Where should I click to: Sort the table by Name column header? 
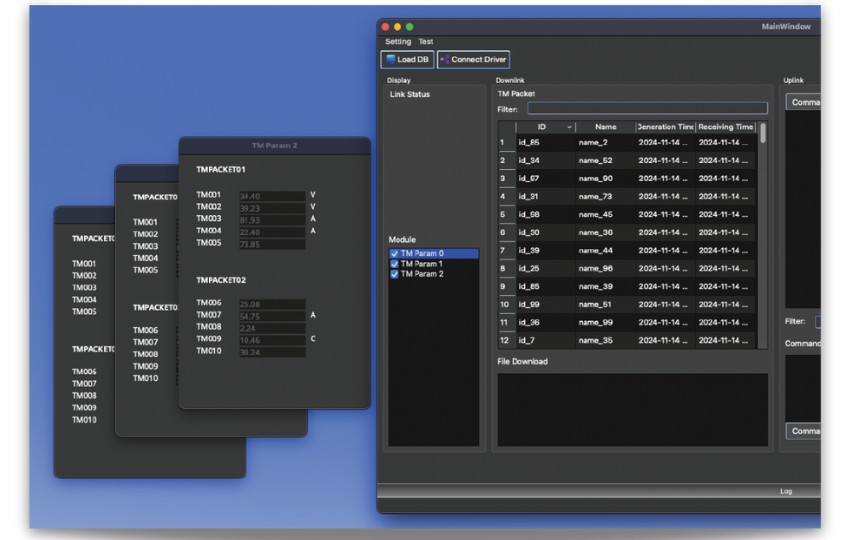point(605,127)
